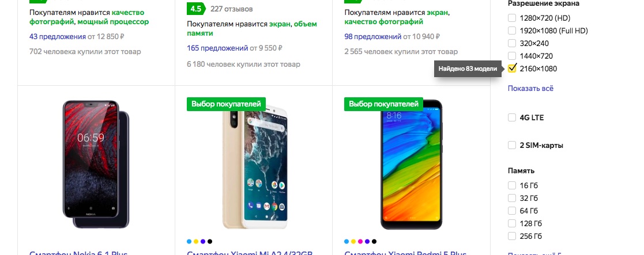Pick the black color dot under Xiaomi Mi A2

click(x=210, y=241)
